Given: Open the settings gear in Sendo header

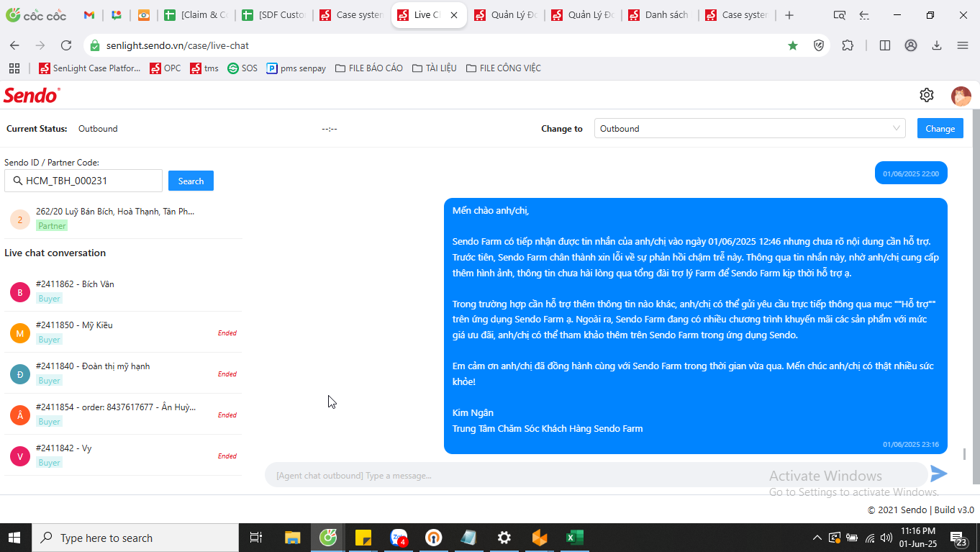Looking at the screenshot, I should click(927, 95).
